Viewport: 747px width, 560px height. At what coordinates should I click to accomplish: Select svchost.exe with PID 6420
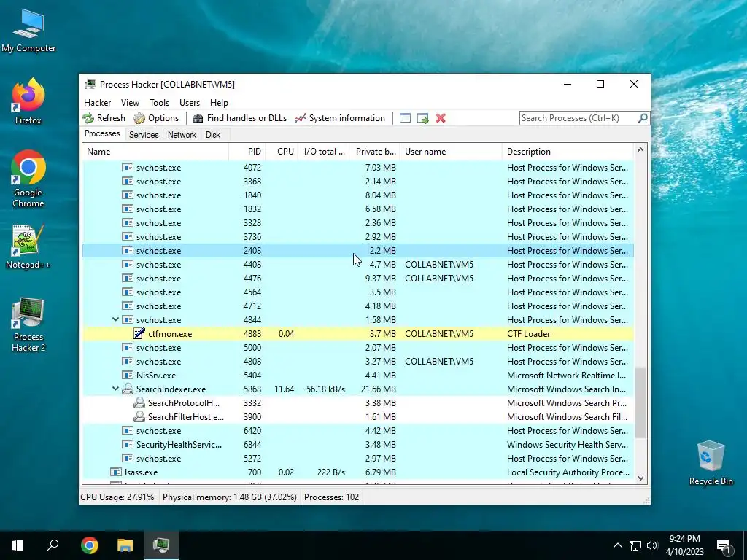click(x=357, y=430)
